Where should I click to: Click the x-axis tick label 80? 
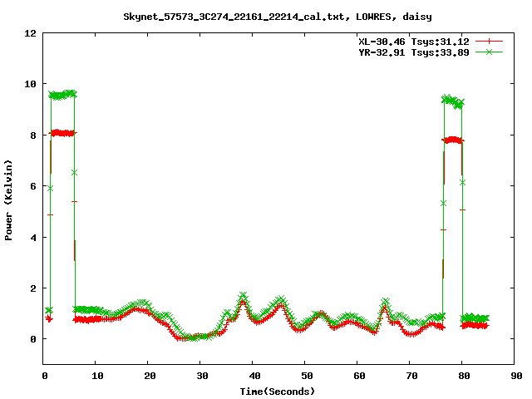tap(464, 376)
